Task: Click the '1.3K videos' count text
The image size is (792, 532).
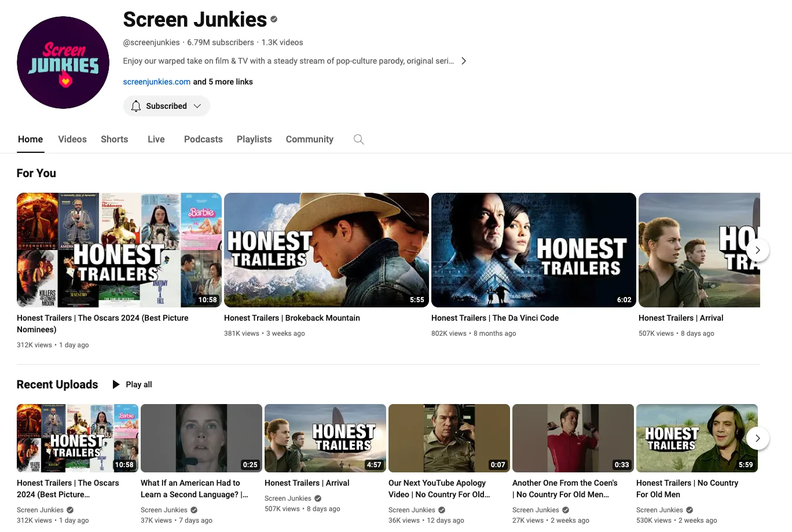Action: 282,42
